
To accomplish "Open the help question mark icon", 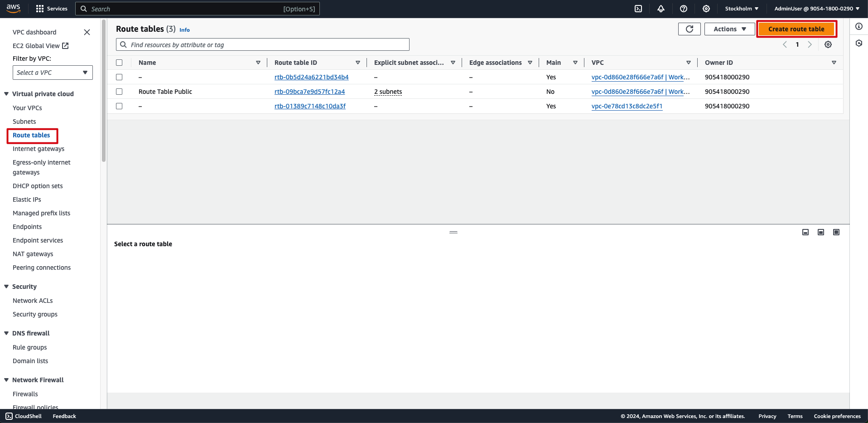I will point(684,9).
